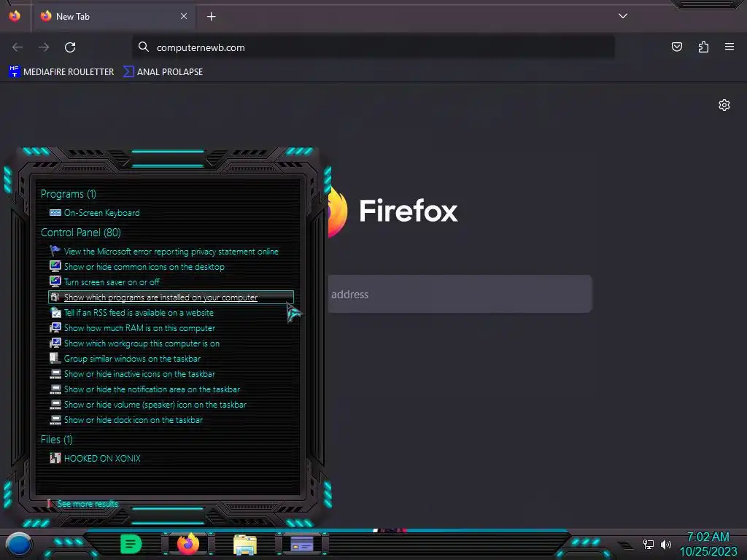The width and height of the screenshot is (747, 560).
Task: Click the Files (1) group header
Action: tap(57, 440)
